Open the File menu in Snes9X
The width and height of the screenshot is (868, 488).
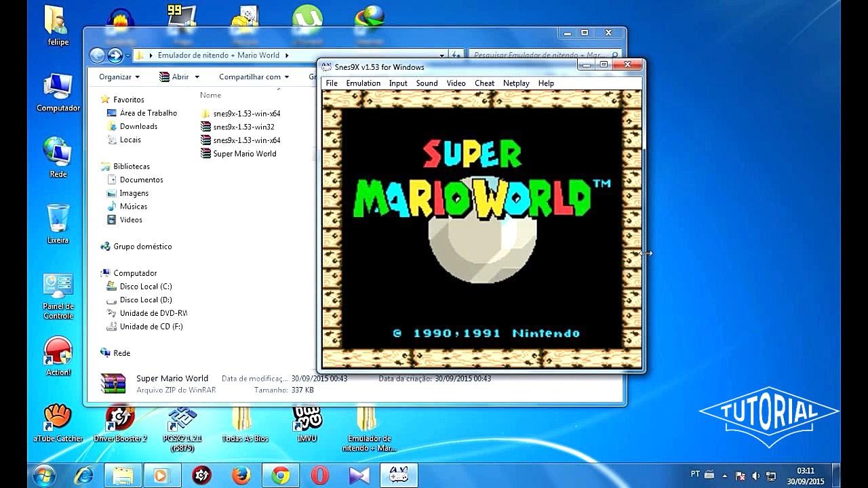[332, 83]
